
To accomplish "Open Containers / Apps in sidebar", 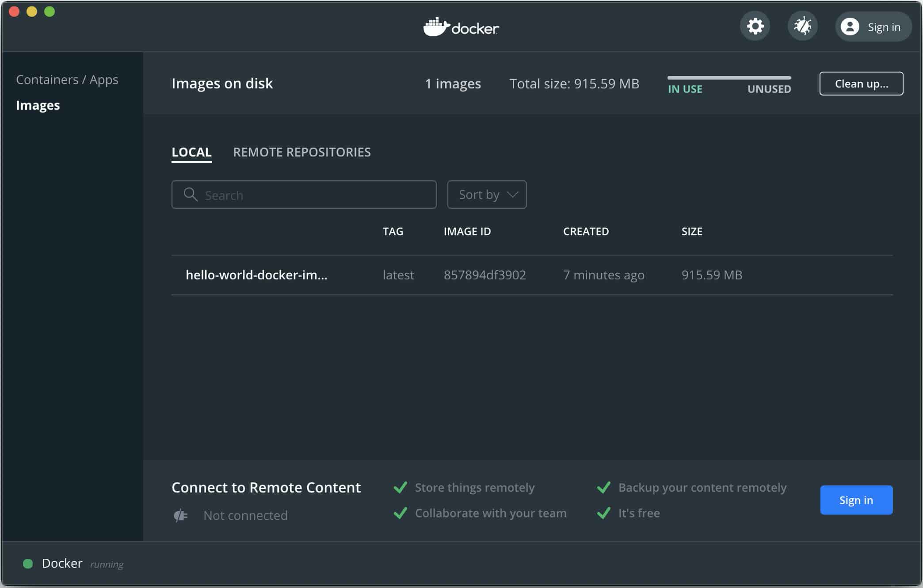I will click(67, 80).
